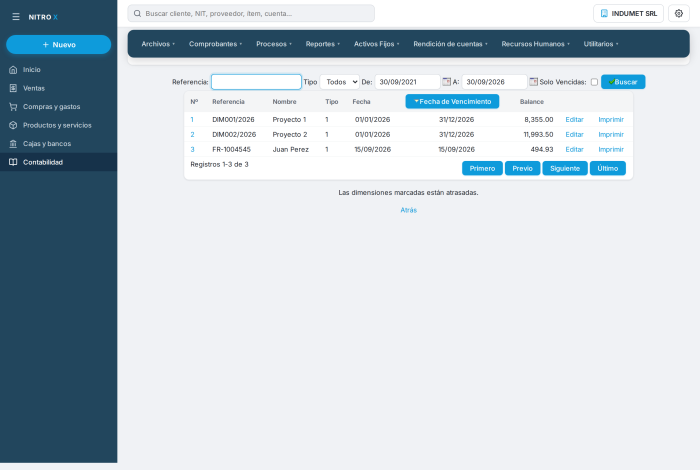Screen dimensions: 700x470
Task: Open record number 1 link
Action: pyautogui.click(x=192, y=120)
